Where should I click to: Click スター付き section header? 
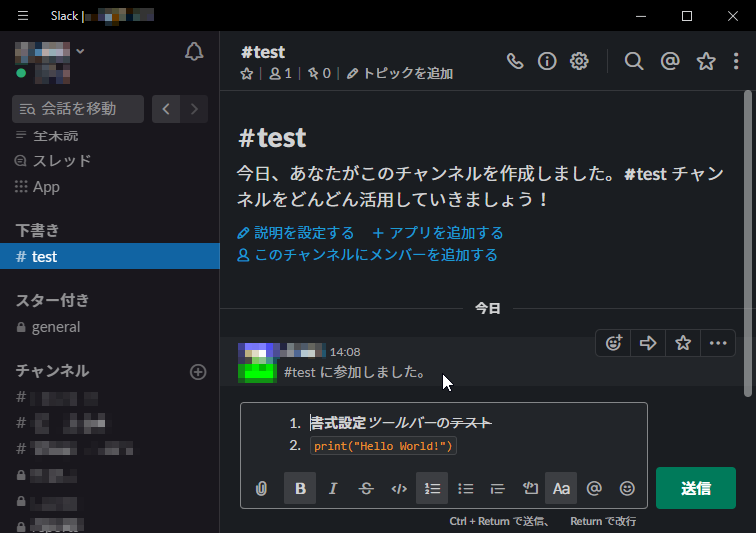click(53, 301)
